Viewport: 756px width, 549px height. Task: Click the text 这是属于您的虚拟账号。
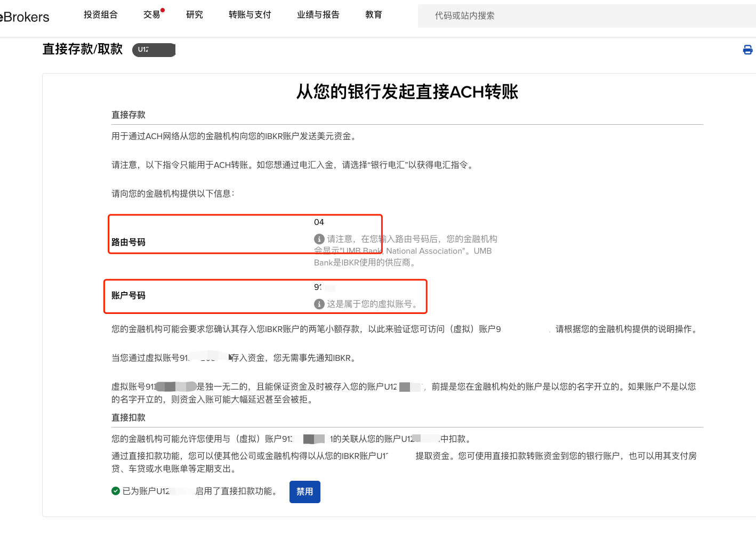tap(374, 304)
